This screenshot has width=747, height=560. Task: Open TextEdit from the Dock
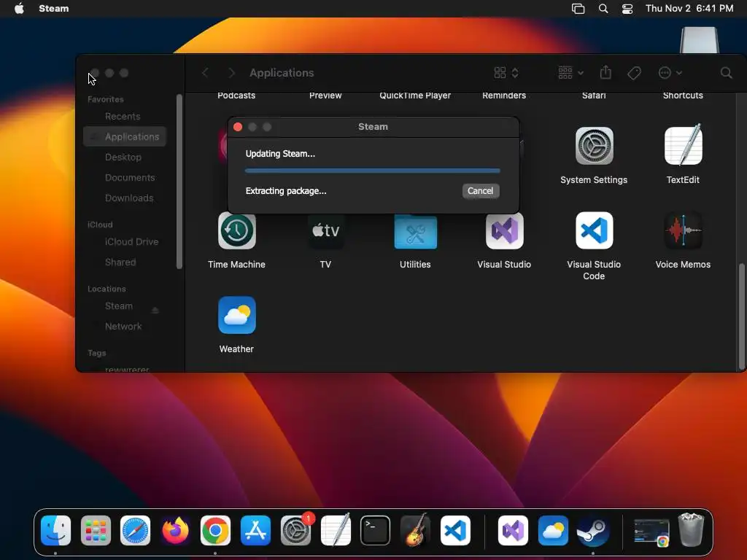336,531
